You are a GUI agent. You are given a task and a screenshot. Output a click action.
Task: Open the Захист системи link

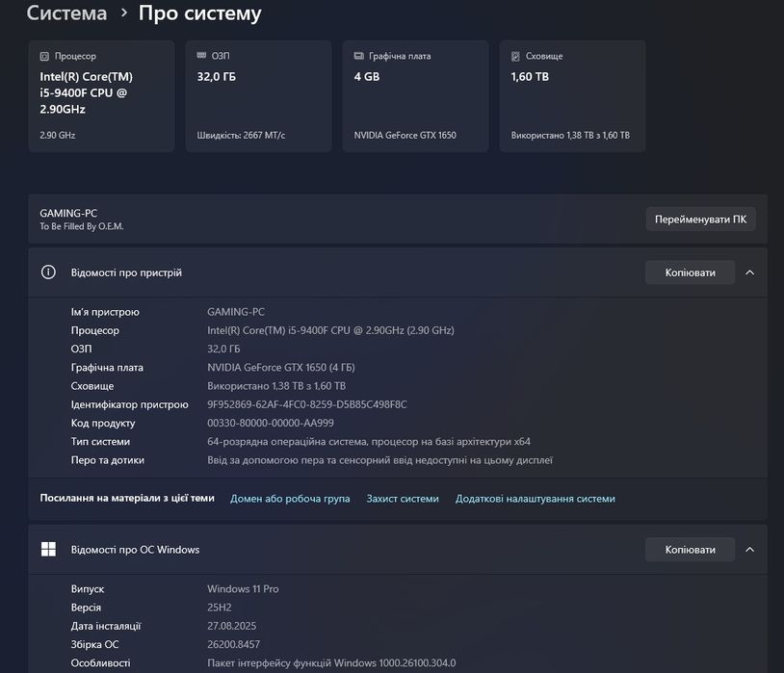coord(403,499)
